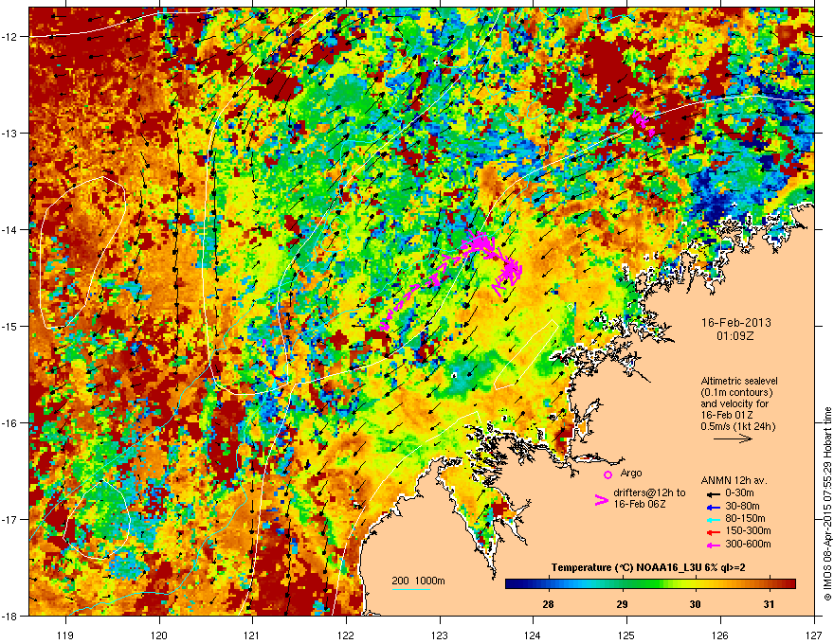Click longitude axis label 120
Viewport: 834px width, 644px height.
159,635
